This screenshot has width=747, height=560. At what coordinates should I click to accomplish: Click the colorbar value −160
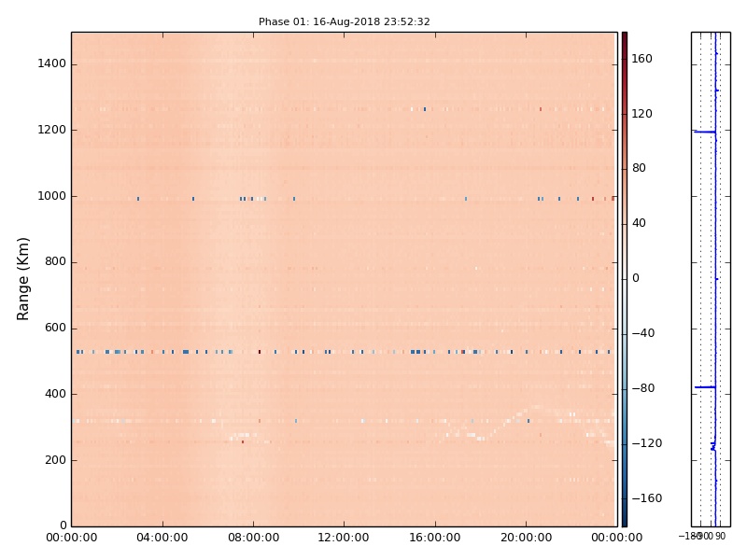[x=647, y=498]
